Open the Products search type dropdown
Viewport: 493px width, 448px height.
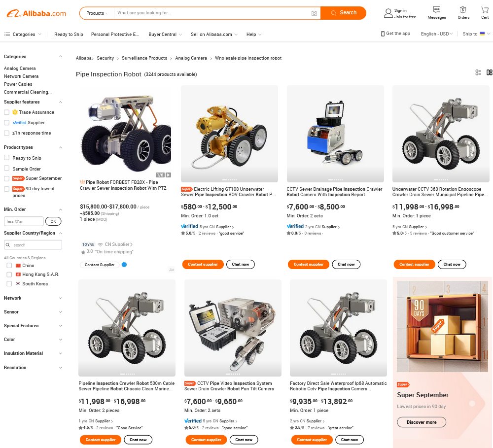tap(97, 13)
